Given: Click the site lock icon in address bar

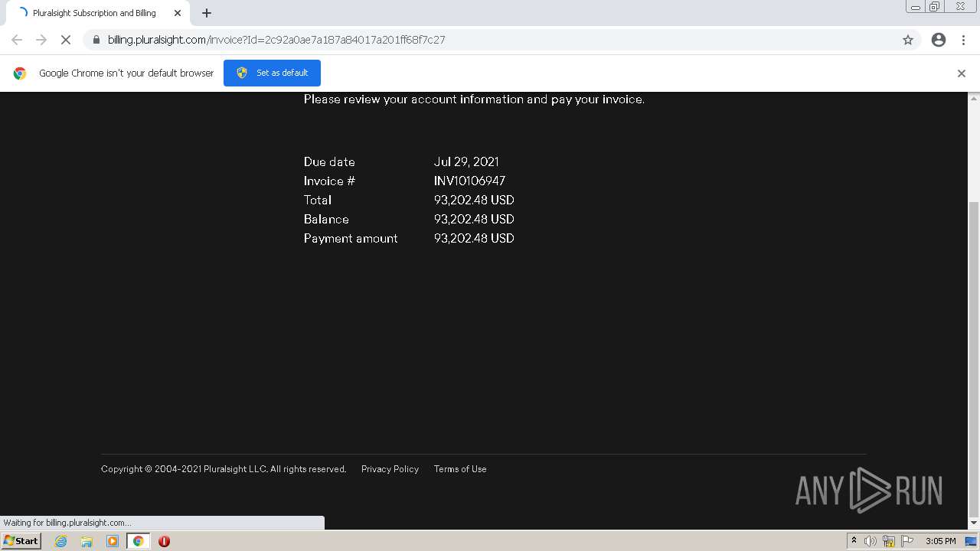Looking at the screenshot, I should (x=96, y=40).
